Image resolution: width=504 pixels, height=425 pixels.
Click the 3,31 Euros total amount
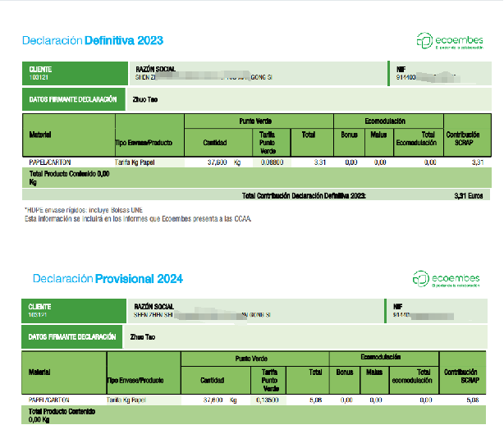(469, 195)
